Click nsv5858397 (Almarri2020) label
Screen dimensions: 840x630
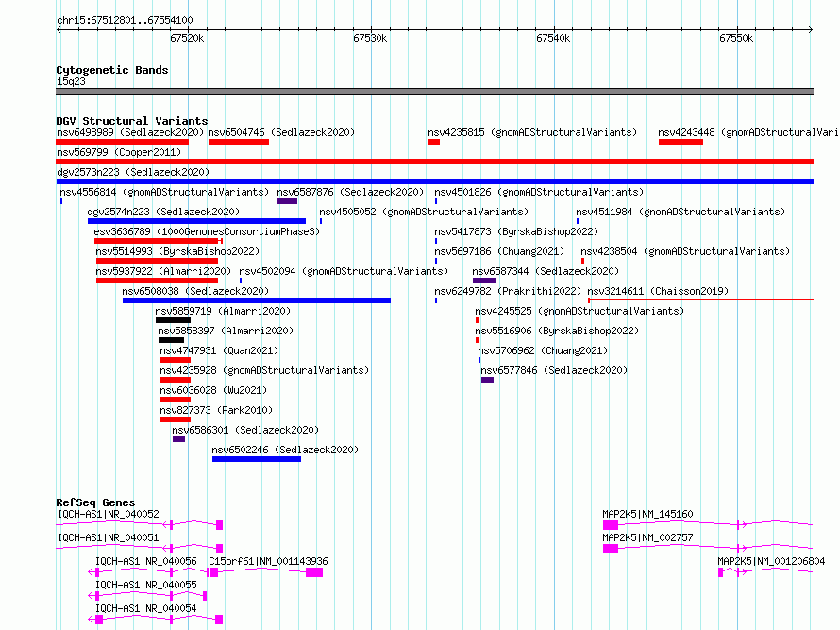(x=226, y=331)
